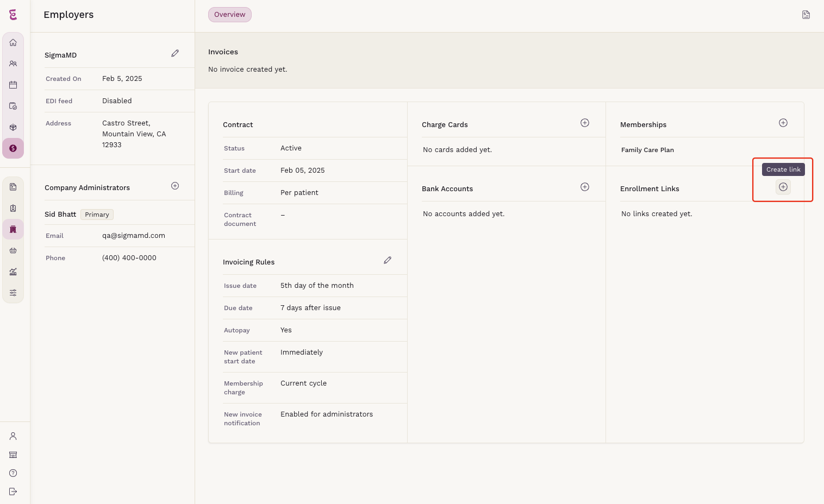Screen dimensions: 824x504
Task: Click the Primary badge next to Sid Bhatt
Action: point(97,215)
